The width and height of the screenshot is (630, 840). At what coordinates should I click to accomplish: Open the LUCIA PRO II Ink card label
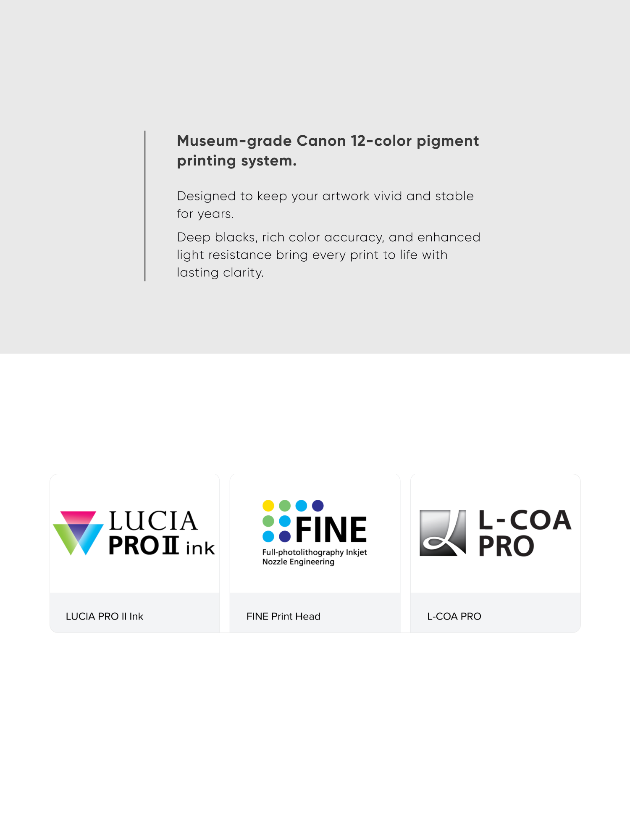(x=105, y=616)
